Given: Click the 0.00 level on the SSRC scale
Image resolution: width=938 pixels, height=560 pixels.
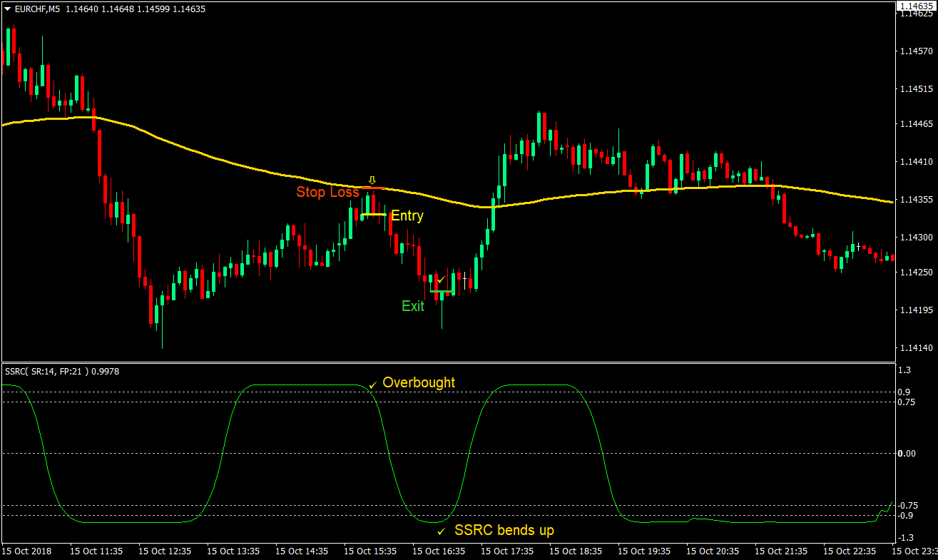Looking at the screenshot, I should [x=907, y=454].
